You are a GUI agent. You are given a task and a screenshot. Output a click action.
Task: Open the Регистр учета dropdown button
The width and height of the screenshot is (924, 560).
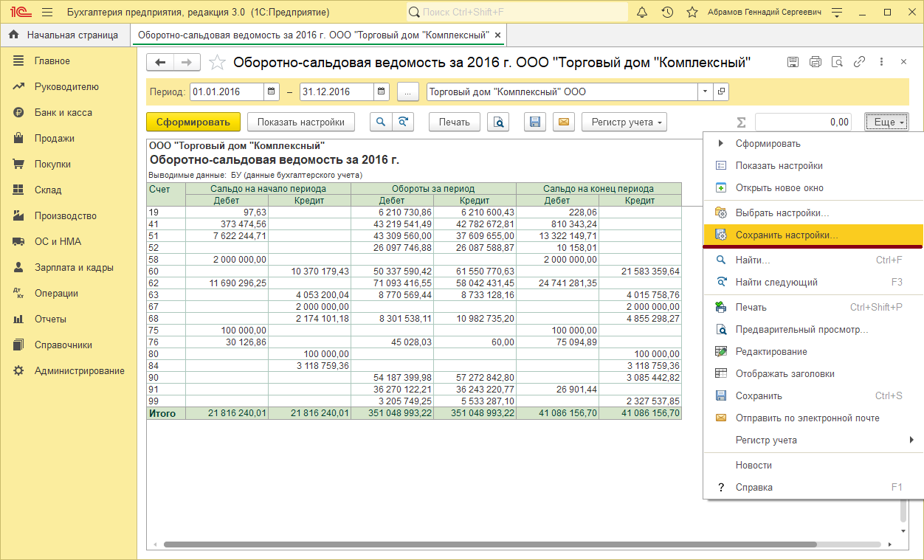tap(624, 122)
